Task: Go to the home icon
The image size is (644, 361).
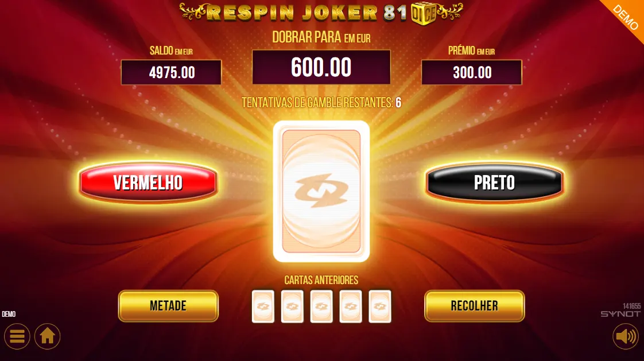Action: tap(47, 336)
